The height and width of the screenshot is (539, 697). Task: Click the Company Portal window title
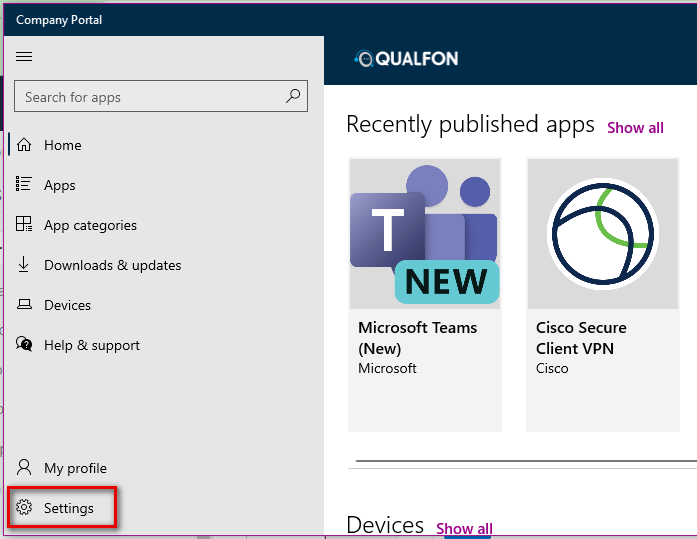[x=59, y=20]
